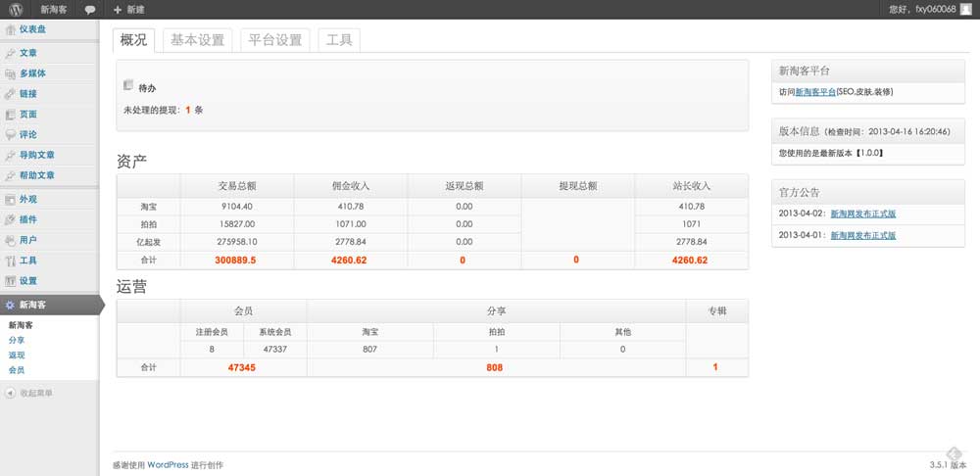This screenshot has width=980, height=476.
Task: Visit the 新淘客平台 link
Action: [815, 92]
